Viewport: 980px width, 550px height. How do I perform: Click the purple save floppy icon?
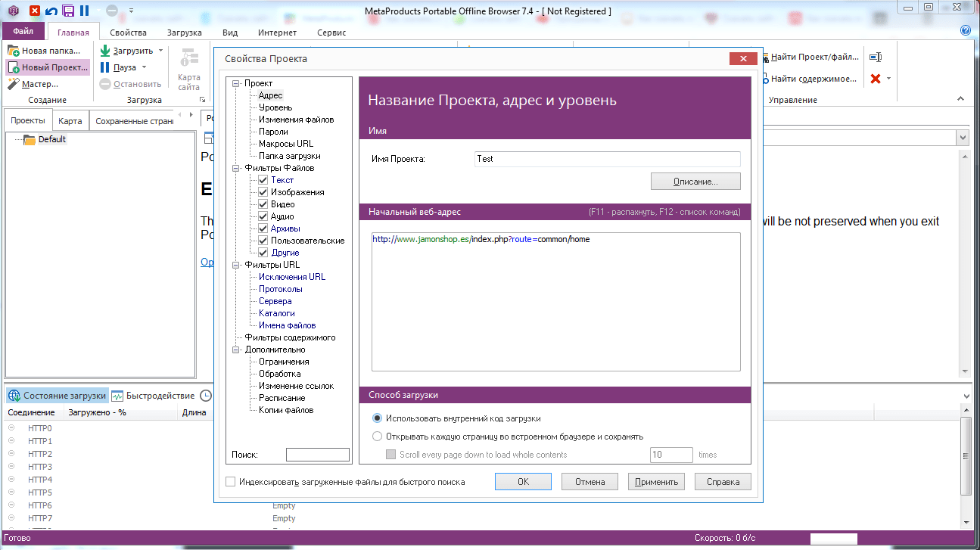pos(68,11)
